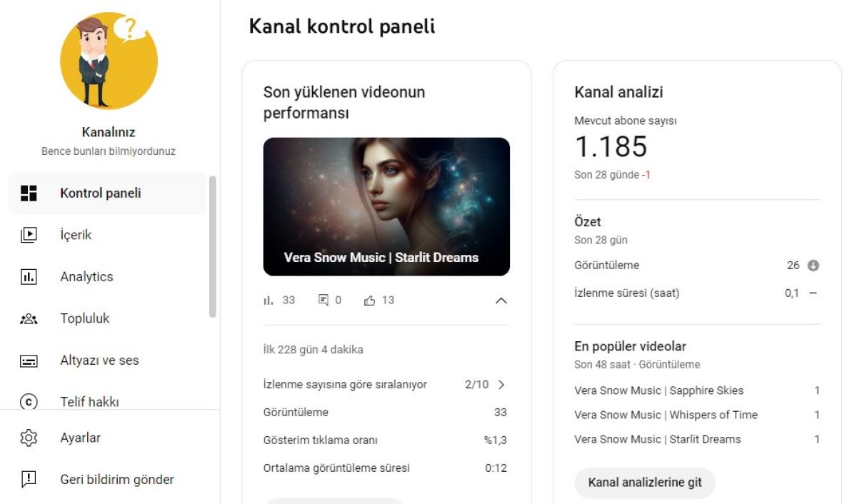Click the comments icon showing 0
The image size is (857, 504).
(324, 301)
